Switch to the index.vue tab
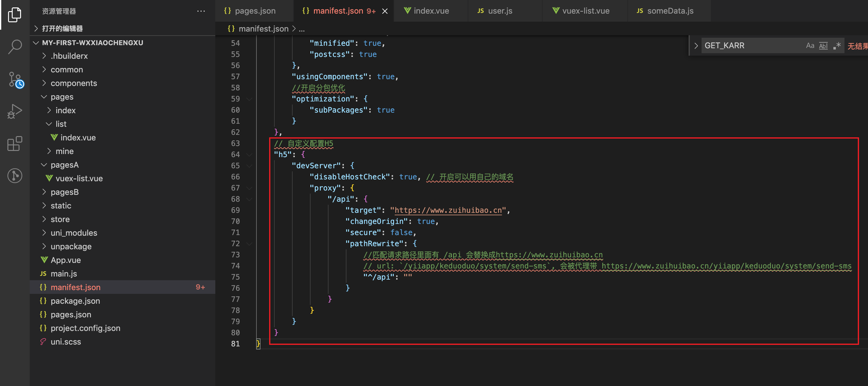The image size is (868, 386). click(x=431, y=11)
